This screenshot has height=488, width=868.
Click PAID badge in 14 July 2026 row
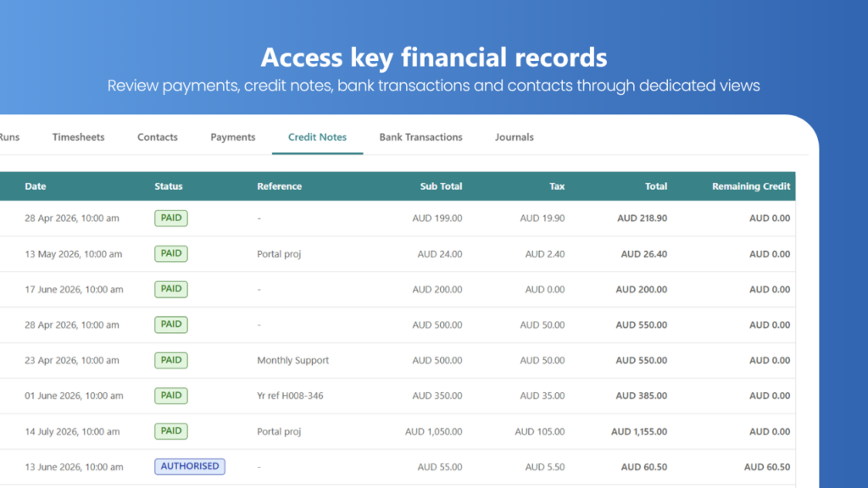coord(171,431)
